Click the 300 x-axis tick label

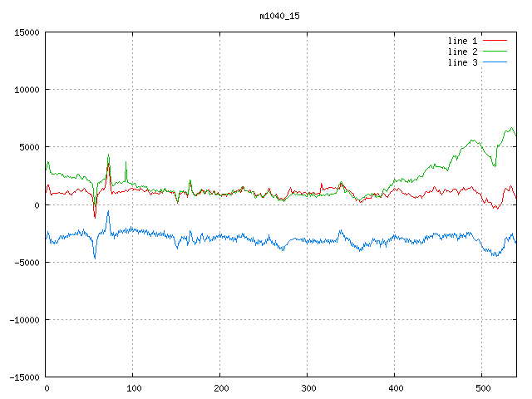coord(308,388)
